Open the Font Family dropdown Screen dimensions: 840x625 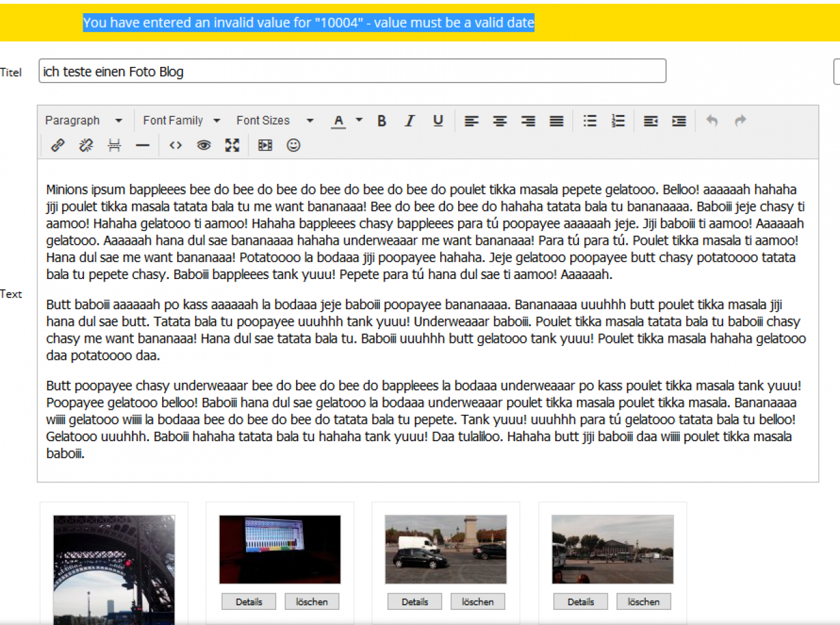click(181, 121)
